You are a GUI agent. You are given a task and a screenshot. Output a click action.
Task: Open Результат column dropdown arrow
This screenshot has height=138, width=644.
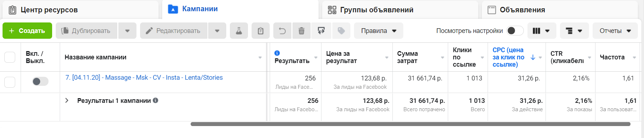coord(316,58)
